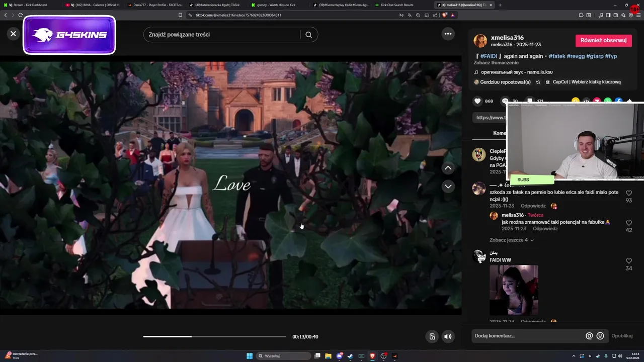The height and width of the screenshot is (362, 644).
Task: Open the browser hamburger menu
Action: click(638, 15)
